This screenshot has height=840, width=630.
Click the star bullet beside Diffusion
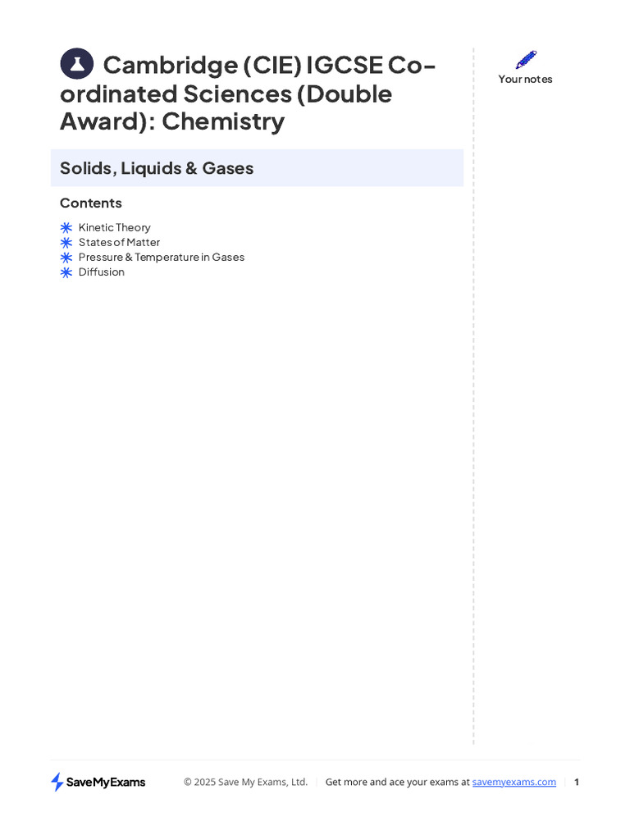click(66, 272)
